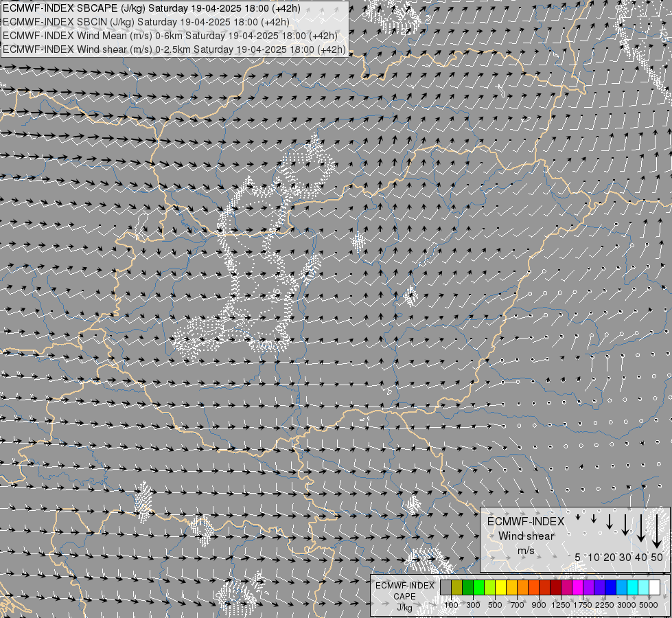Viewport: 672px width, 618px height.
Task: Click 'Wind shear' in the arrow legend box
Action: pos(526,536)
